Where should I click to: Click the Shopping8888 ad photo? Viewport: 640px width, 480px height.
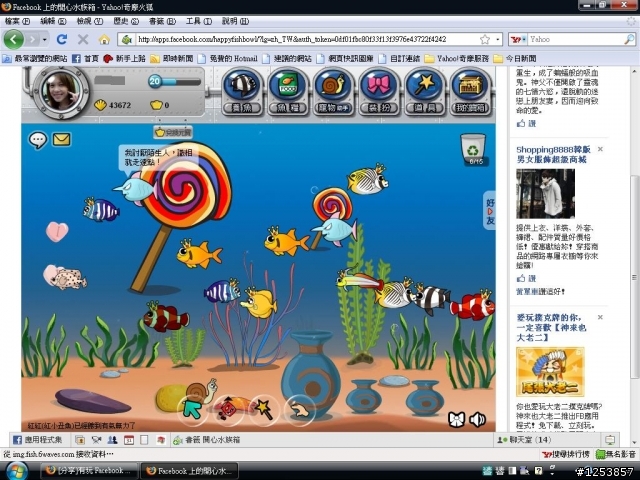[545, 194]
